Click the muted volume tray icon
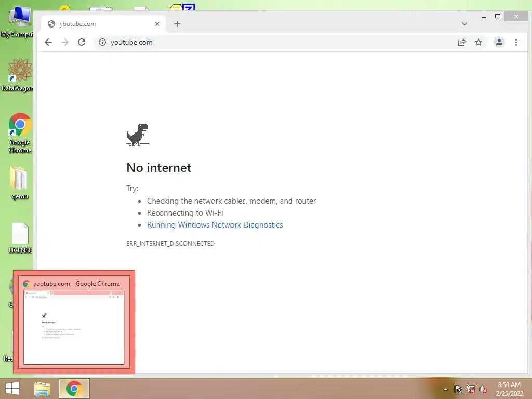Viewport: 532px width, 399px height. tap(483, 389)
